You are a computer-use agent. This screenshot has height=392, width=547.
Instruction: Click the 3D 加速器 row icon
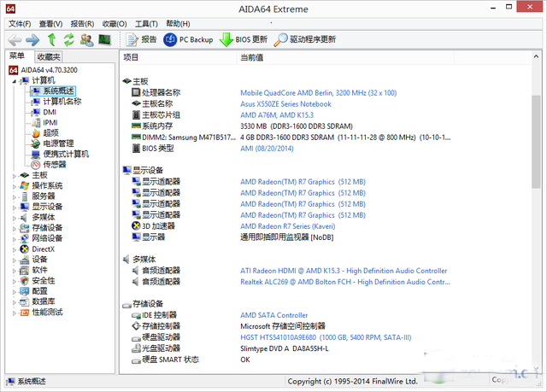coord(136,225)
